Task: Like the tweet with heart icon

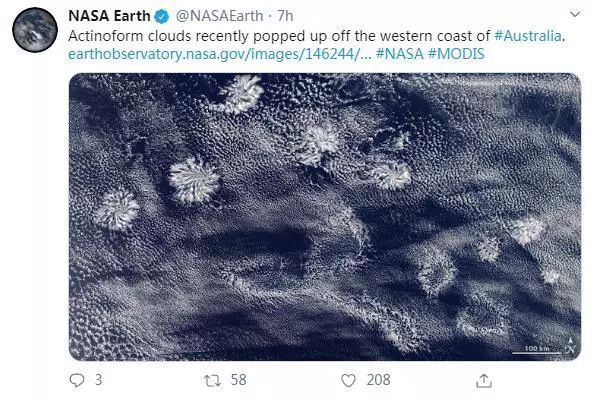Action: [348, 380]
